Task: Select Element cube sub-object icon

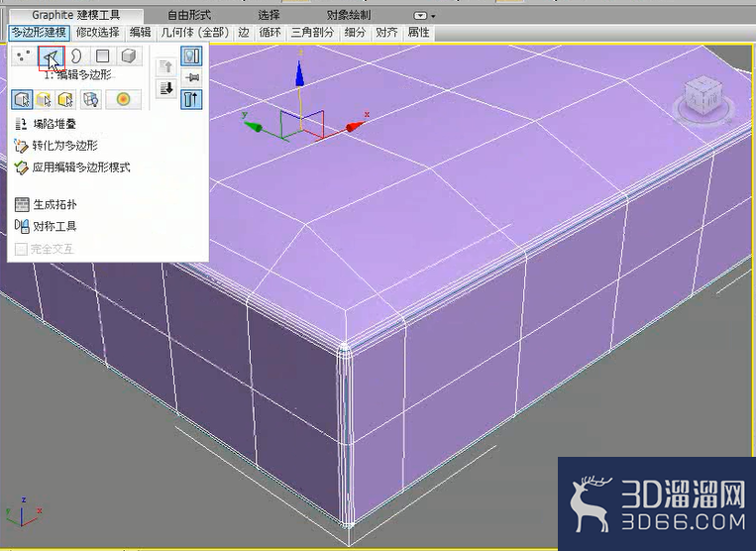Action: (129, 55)
